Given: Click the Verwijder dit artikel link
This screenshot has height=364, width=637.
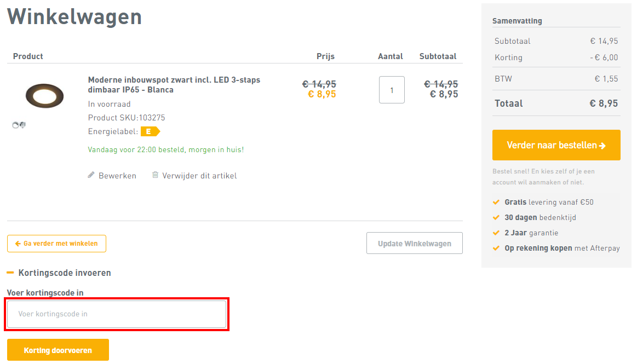Looking at the screenshot, I should [x=199, y=176].
